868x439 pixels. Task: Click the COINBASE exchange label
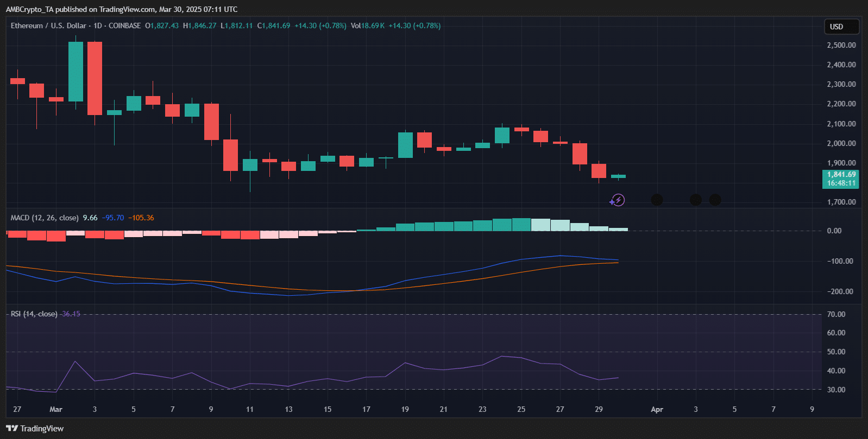(x=125, y=26)
